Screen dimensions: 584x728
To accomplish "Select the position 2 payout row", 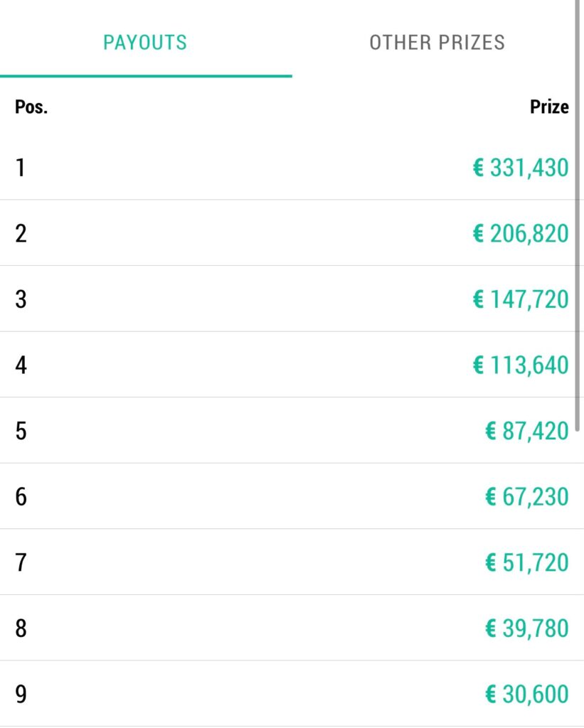I will (292, 233).
